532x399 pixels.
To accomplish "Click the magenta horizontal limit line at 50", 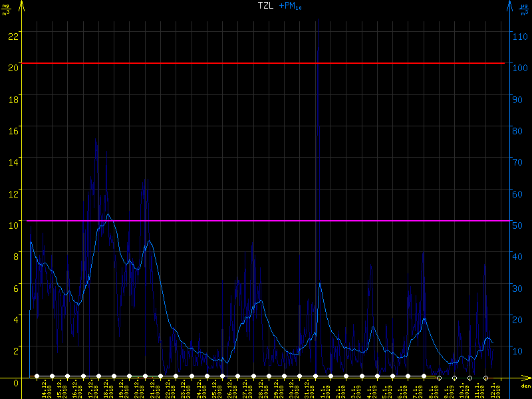I will pyautogui.click(x=266, y=220).
